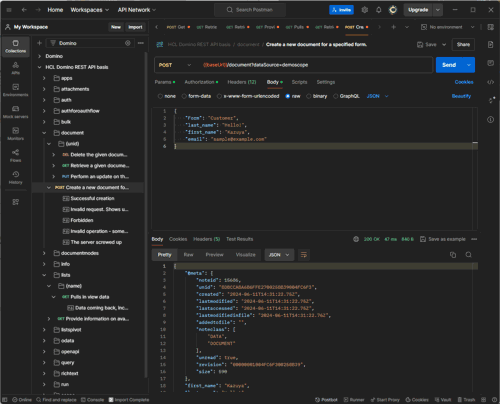The height and width of the screenshot is (404, 500).
Task: Select the raw body type radio
Action: 288,96
